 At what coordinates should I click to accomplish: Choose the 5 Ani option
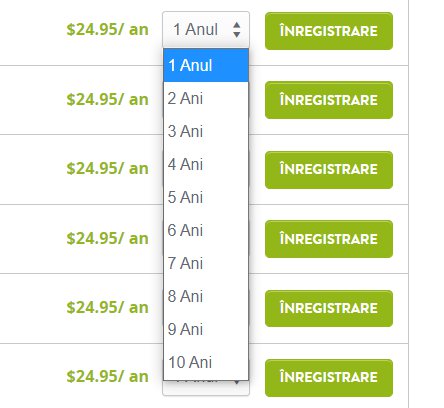(x=206, y=197)
